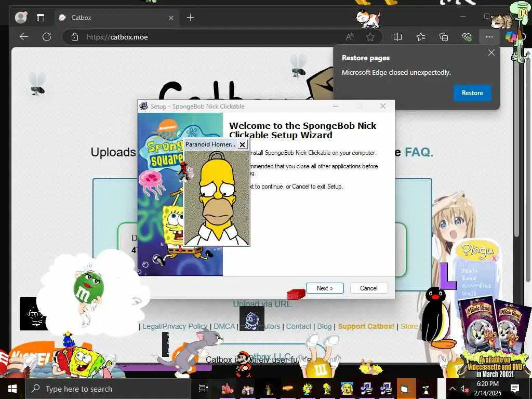Cancel the SpongeBob Nick Clickable setup
532x399 pixels.
(368, 288)
